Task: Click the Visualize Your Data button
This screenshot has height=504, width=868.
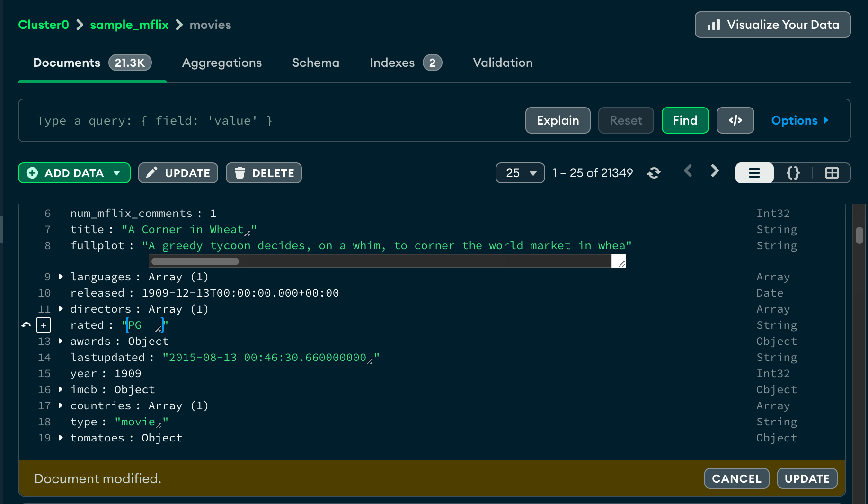Action: [772, 25]
